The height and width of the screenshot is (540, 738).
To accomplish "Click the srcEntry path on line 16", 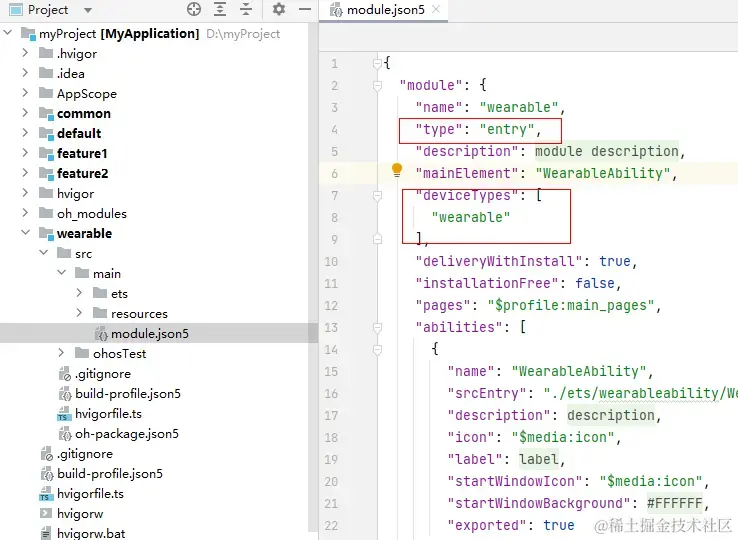I will [x=641, y=394].
